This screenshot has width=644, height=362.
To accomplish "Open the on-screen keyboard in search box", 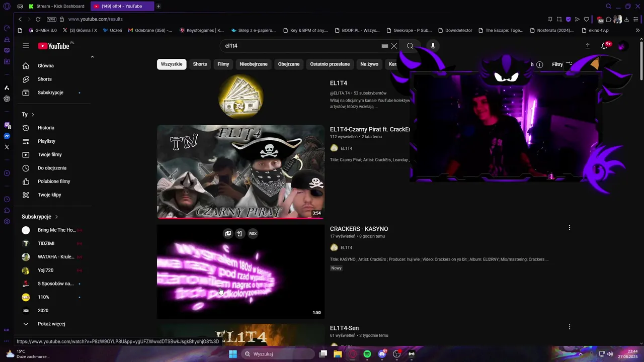I will (x=385, y=46).
